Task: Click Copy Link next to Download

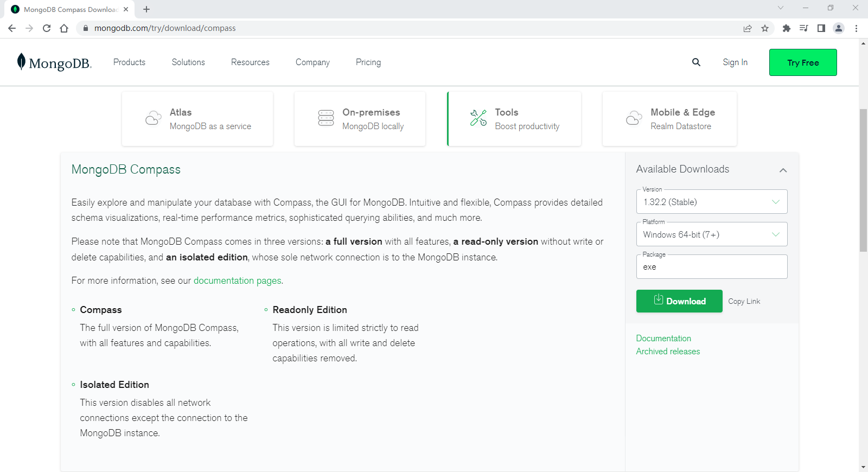Action: pyautogui.click(x=744, y=301)
